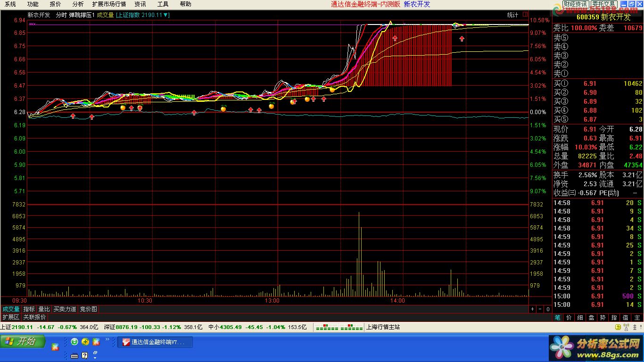This screenshot has height=362, width=644.
Task: Open the 功能 menu
Action: click(33, 4)
